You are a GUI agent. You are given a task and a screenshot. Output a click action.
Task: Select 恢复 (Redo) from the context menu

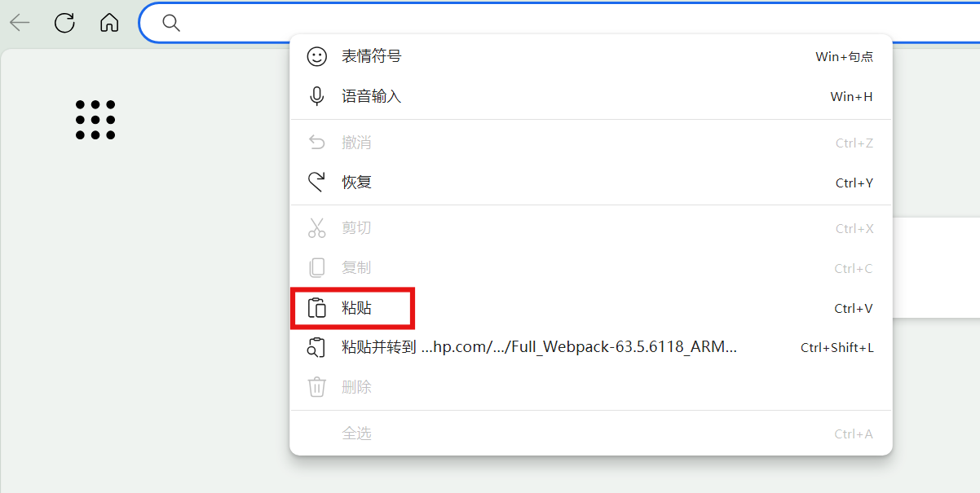point(356,183)
